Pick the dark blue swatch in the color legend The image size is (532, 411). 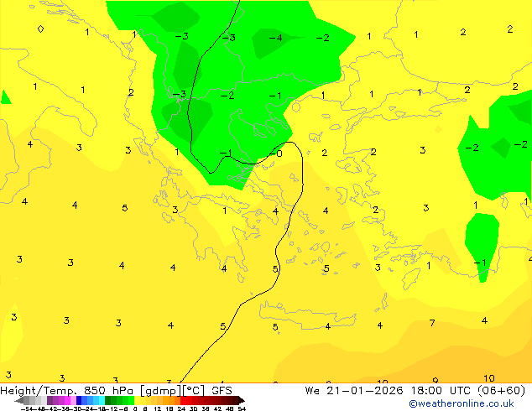coord(79,400)
